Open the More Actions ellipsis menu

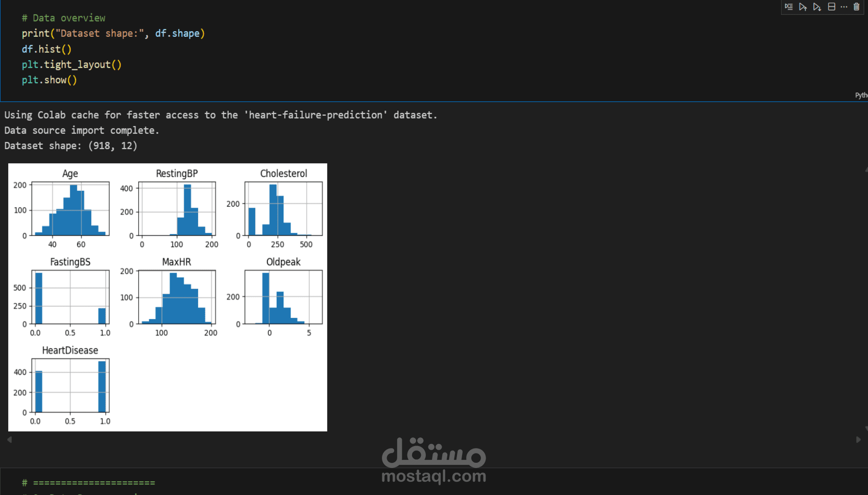tap(844, 7)
